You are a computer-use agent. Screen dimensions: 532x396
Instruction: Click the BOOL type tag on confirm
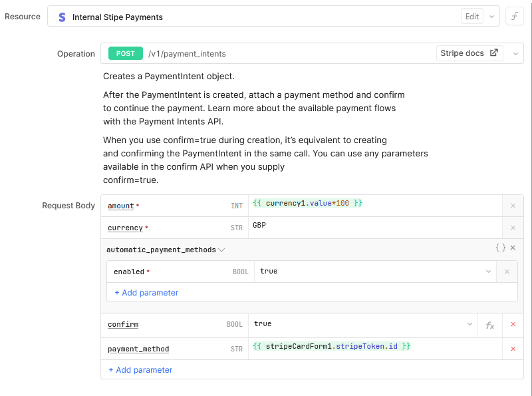click(x=235, y=324)
